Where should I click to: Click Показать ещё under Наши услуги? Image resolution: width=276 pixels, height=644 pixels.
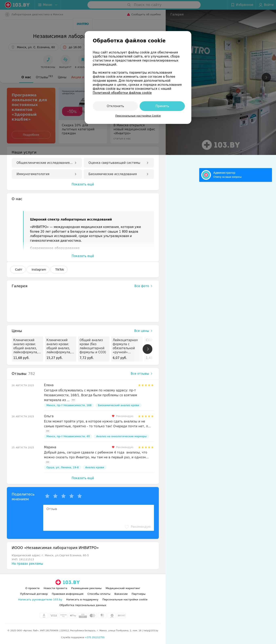point(83,184)
